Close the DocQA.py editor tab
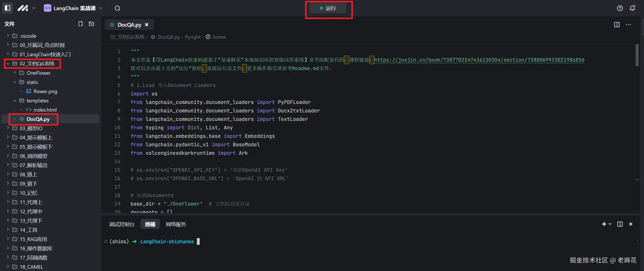Image resolution: width=644 pixels, height=271 pixels. [x=147, y=25]
